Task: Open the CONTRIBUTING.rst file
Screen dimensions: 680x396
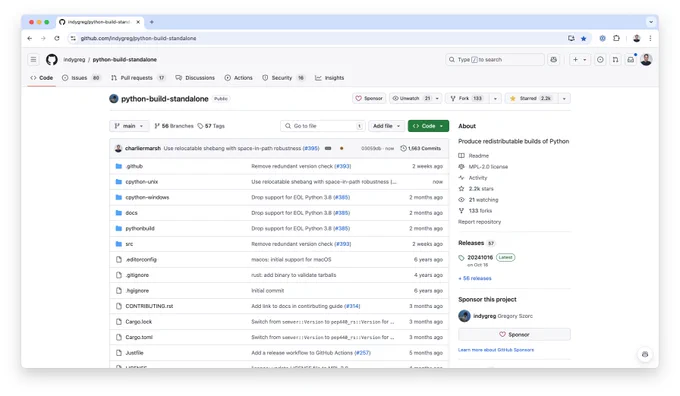Action: (149, 306)
